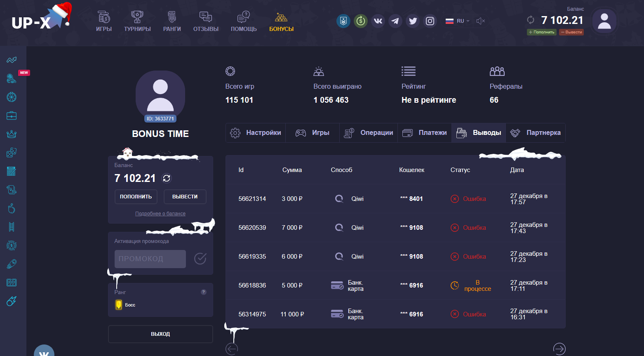Open the Telegram social link
This screenshot has height=356, width=644.
(x=395, y=21)
